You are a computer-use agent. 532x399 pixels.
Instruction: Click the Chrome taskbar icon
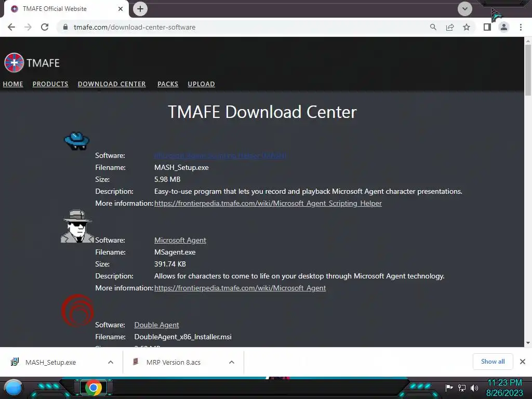pos(94,388)
